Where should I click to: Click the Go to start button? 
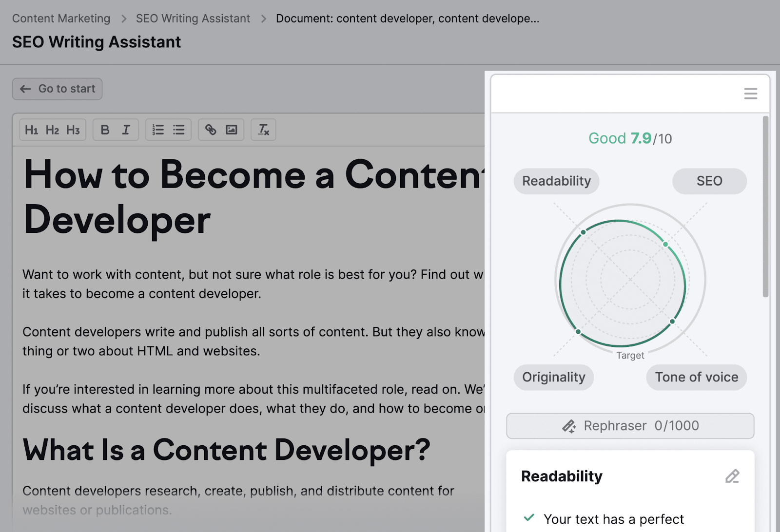coord(57,89)
